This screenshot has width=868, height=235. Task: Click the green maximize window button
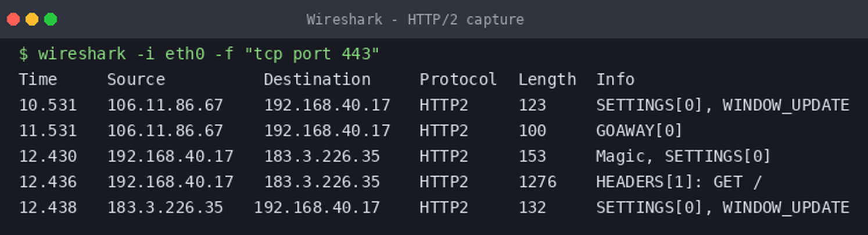[x=51, y=19]
